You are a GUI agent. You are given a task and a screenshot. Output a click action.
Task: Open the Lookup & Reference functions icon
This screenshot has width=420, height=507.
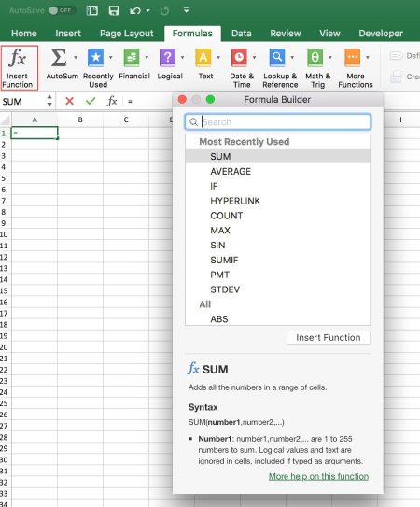pyautogui.click(x=277, y=58)
